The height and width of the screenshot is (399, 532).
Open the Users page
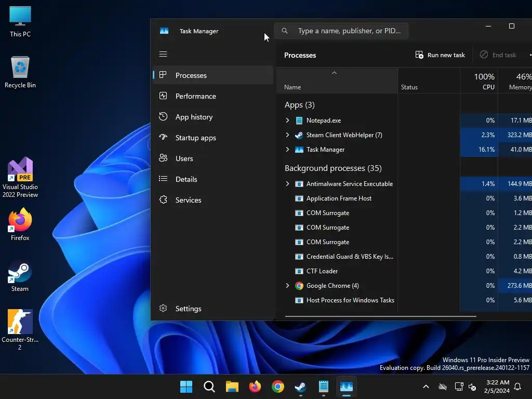point(213,158)
